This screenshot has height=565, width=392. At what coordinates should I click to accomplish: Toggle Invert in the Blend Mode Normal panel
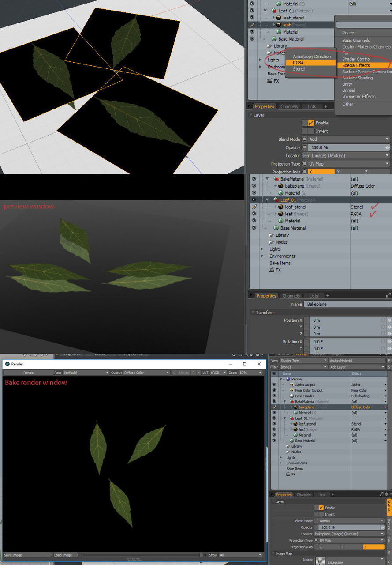click(321, 514)
